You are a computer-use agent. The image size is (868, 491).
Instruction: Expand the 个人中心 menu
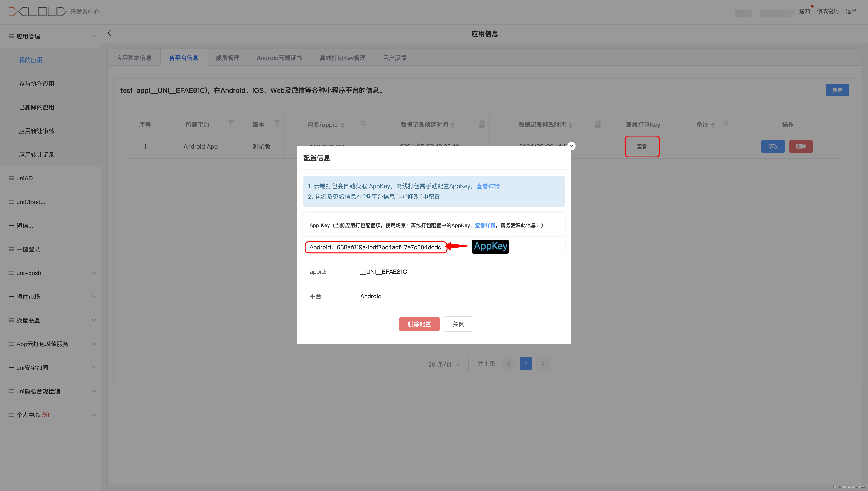(x=94, y=415)
